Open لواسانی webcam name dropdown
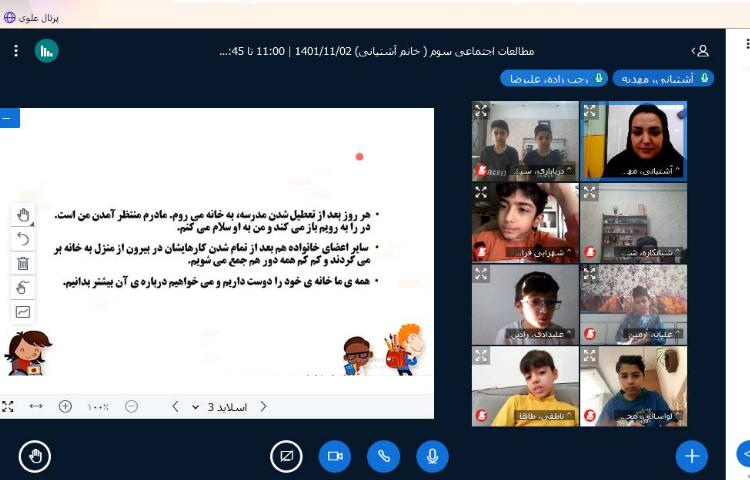This screenshot has height=480, width=750. pos(649,416)
